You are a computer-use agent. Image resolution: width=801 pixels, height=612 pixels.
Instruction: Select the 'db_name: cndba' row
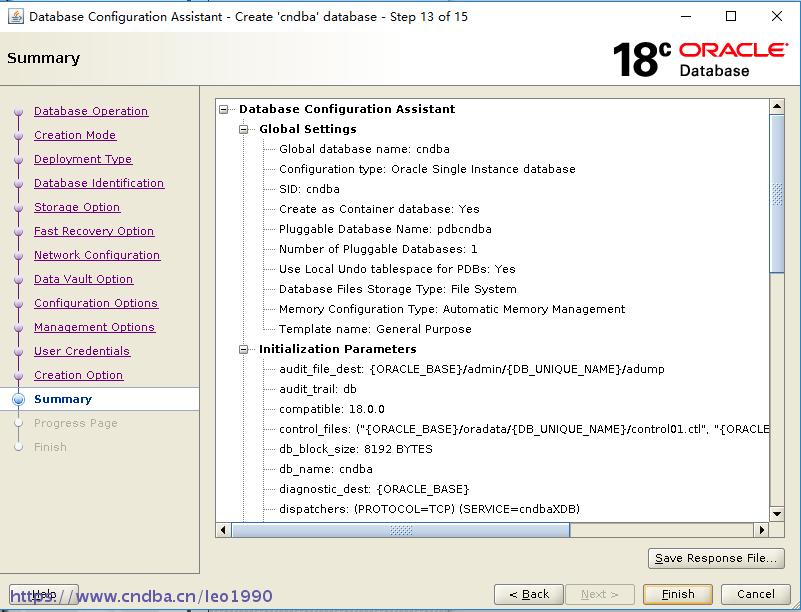[x=326, y=469]
